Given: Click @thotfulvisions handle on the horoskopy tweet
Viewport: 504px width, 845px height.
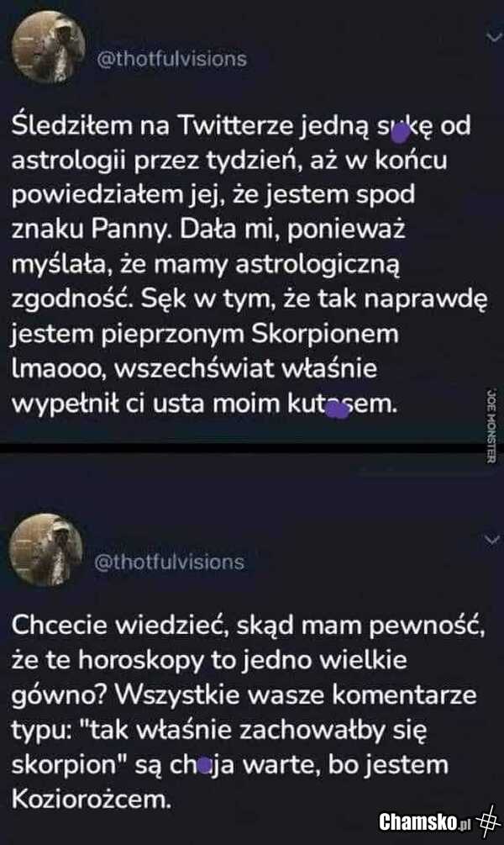Looking at the screenshot, I should [170, 562].
